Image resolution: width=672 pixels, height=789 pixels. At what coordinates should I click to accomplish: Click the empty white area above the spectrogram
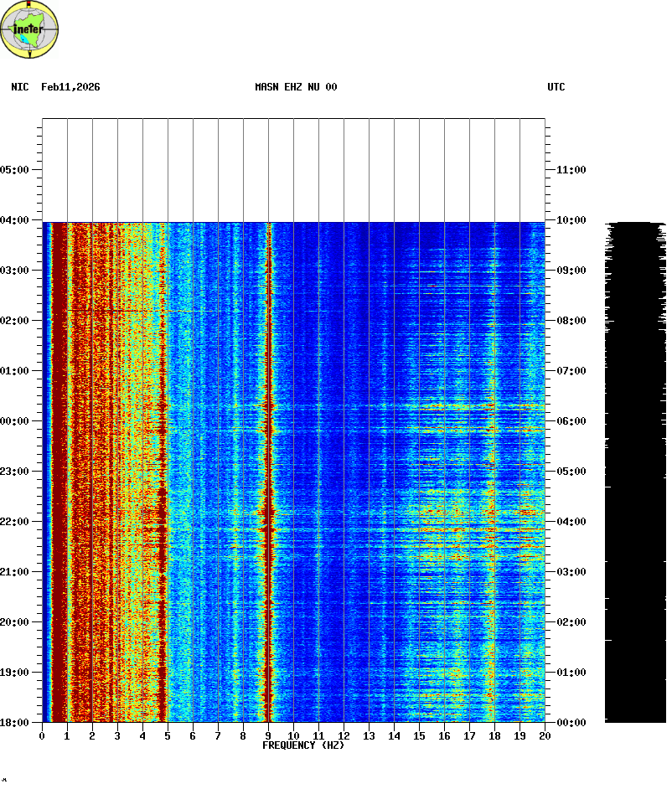point(293,169)
